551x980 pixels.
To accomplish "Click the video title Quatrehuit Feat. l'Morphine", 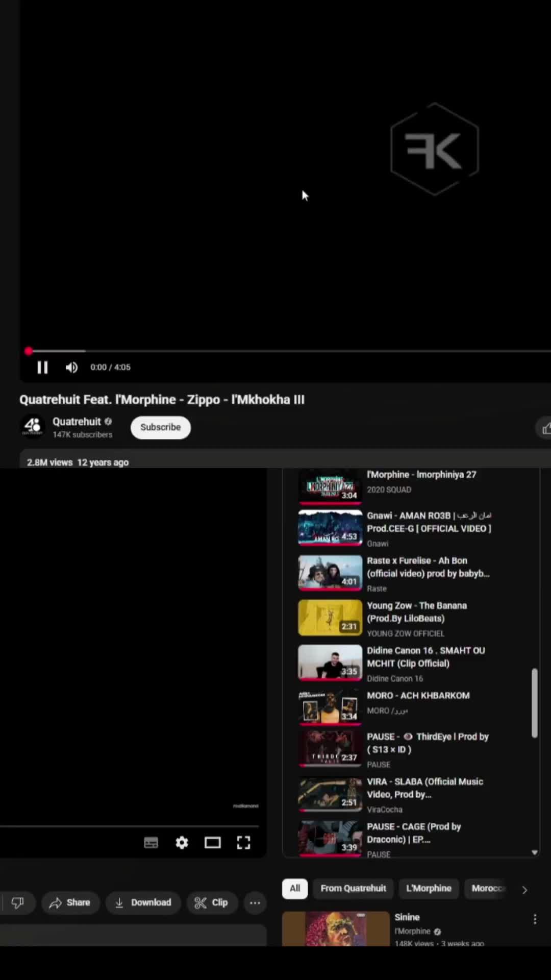I will [162, 400].
